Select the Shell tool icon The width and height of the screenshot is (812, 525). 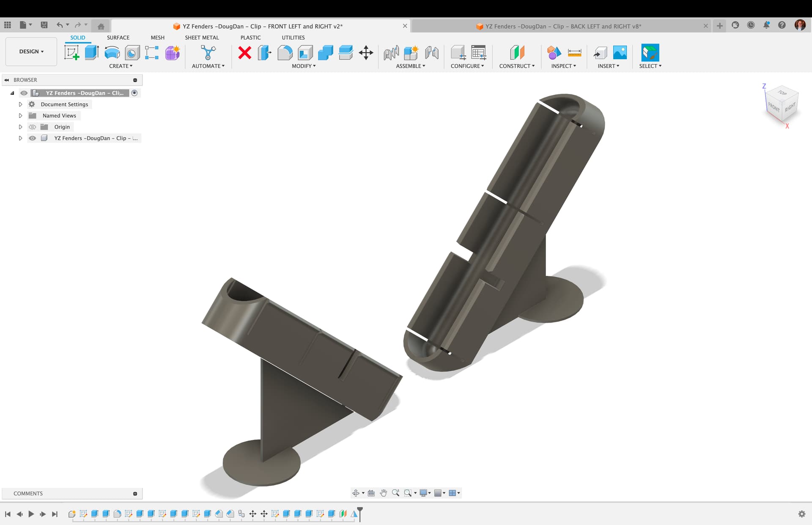305,53
